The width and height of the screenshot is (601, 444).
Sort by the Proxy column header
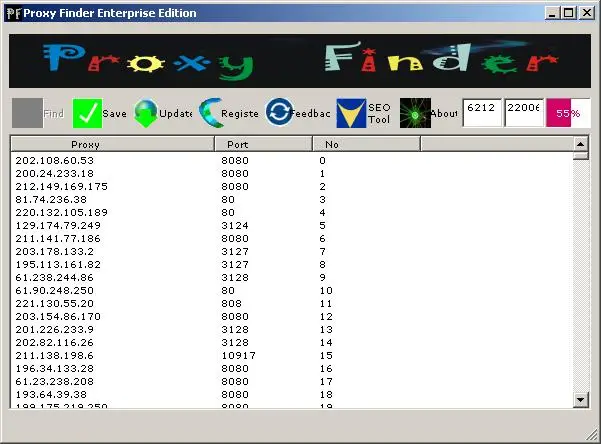click(112, 144)
